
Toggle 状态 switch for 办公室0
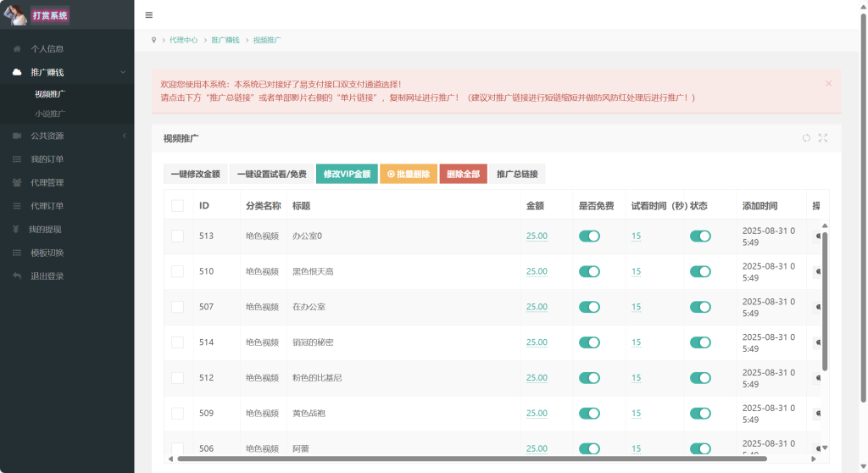(x=700, y=236)
